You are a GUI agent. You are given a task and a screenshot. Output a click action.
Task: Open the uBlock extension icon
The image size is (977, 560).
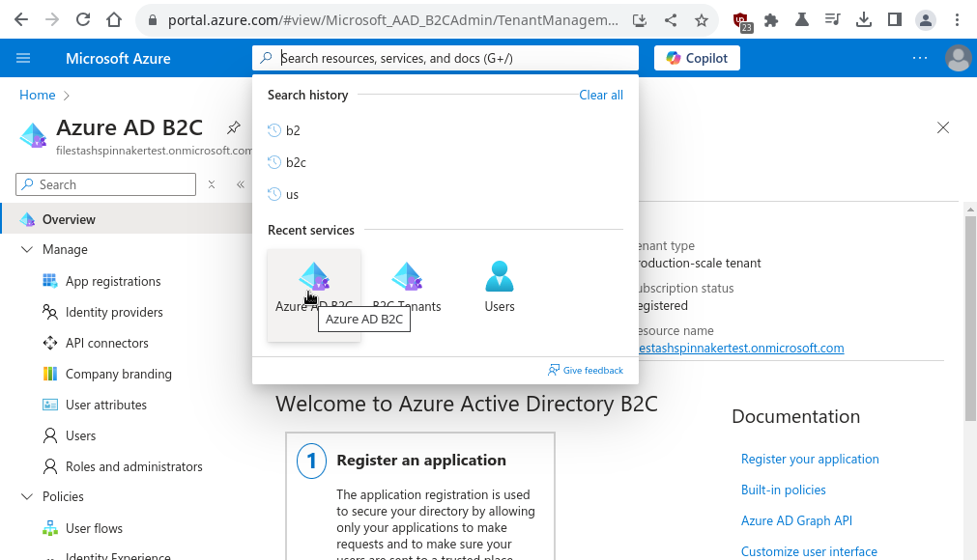click(741, 21)
